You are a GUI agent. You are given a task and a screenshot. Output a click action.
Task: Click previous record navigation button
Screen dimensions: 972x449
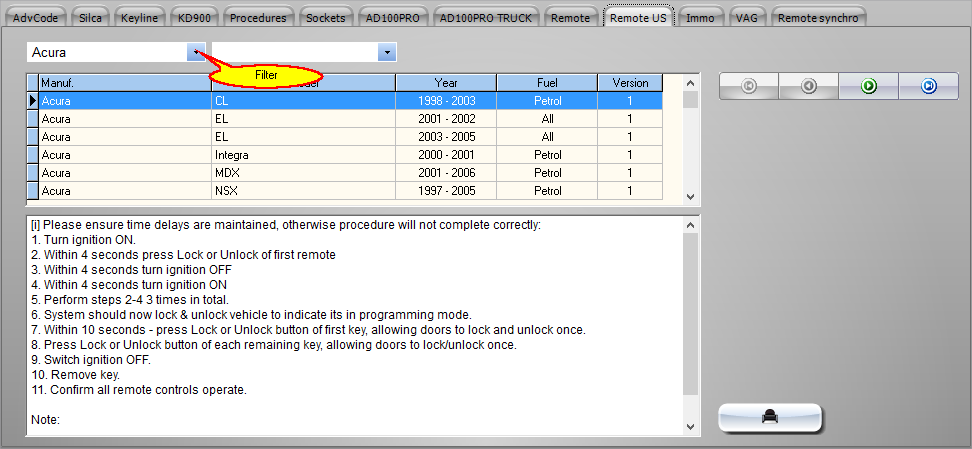click(809, 87)
